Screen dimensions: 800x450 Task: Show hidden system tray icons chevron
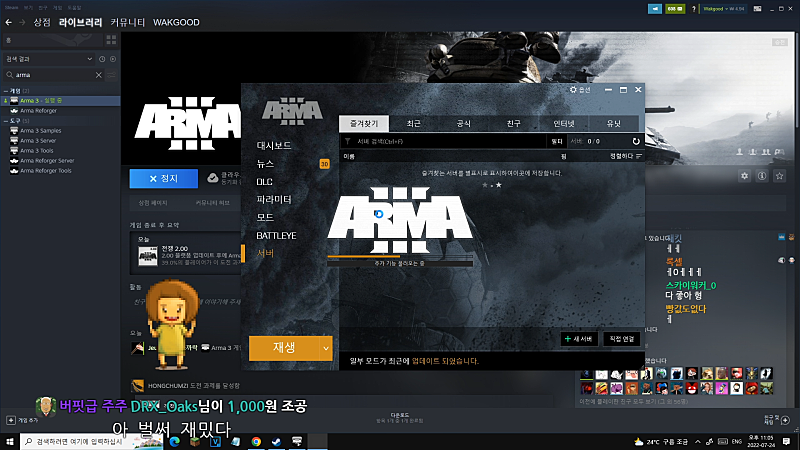pos(697,442)
